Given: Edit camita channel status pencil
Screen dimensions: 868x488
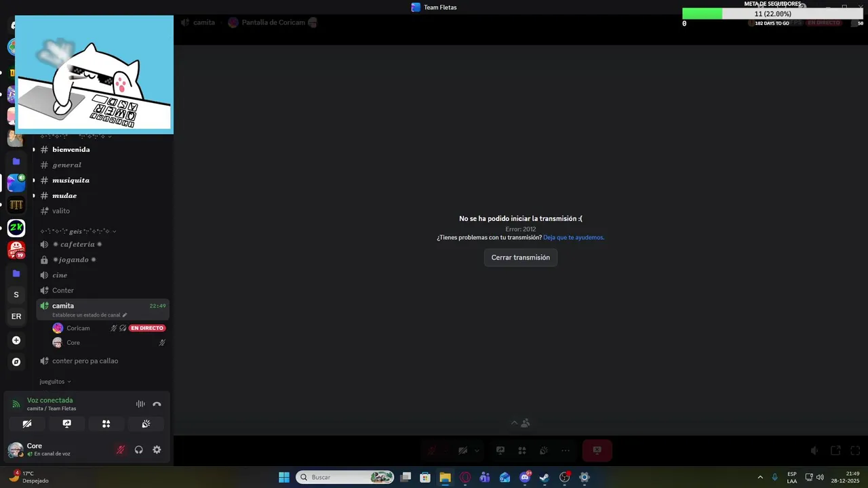Looking at the screenshot, I should [125, 315].
